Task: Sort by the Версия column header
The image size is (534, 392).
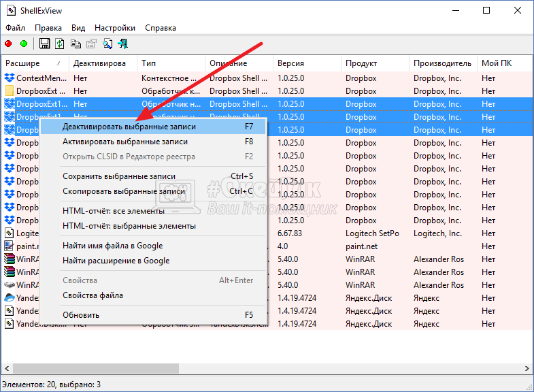Action: pos(307,63)
